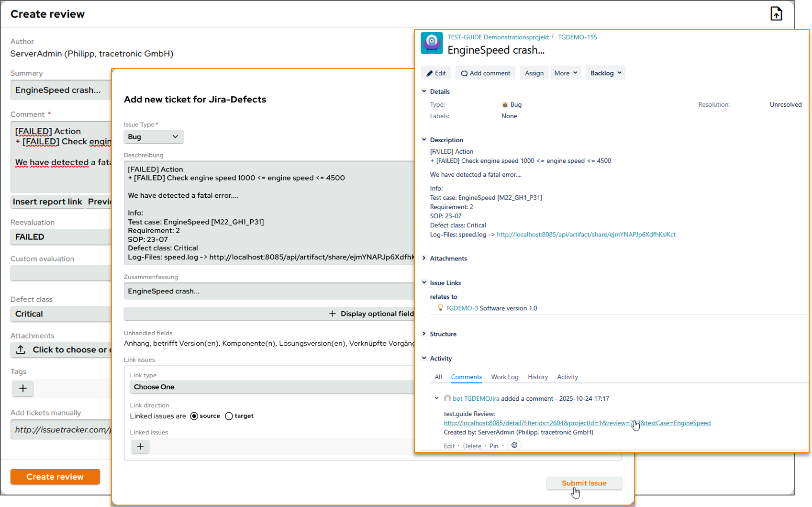Image resolution: width=812 pixels, height=507 pixels.
Task: Switch to the Work Log tab
Action: 504,377
